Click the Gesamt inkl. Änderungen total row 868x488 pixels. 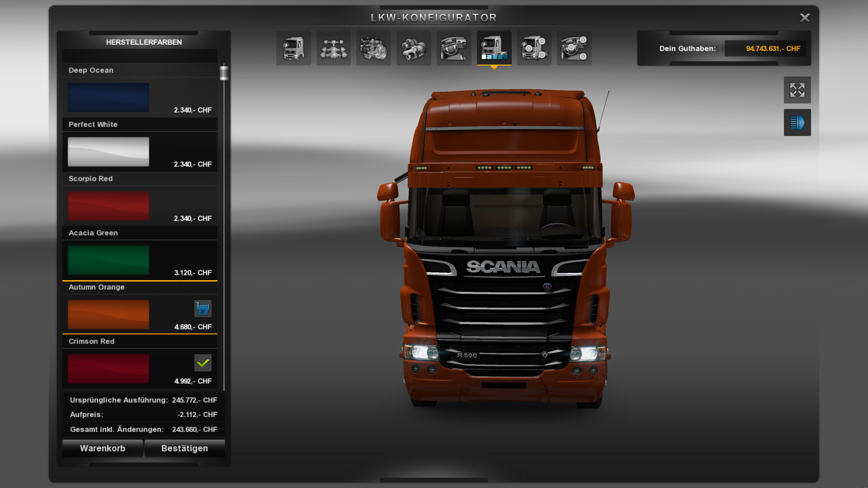(x=143, y=429)
